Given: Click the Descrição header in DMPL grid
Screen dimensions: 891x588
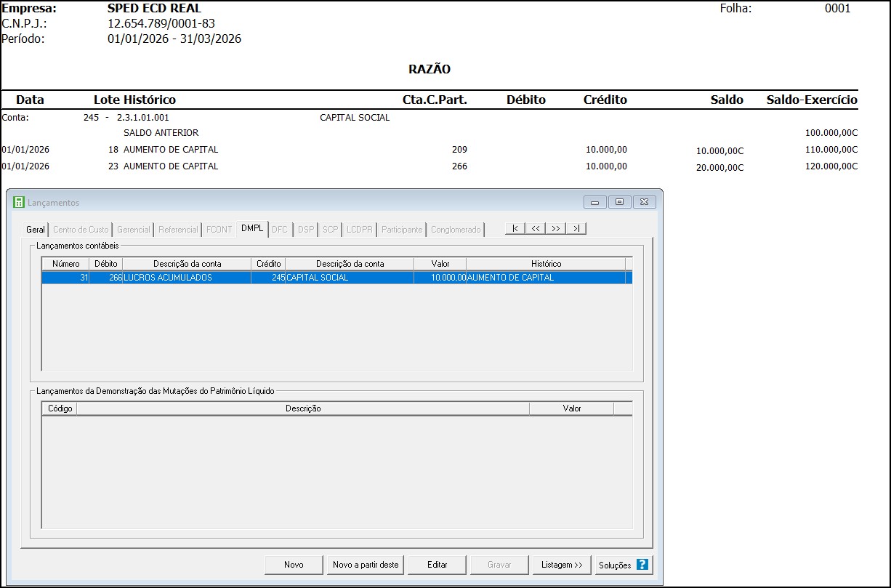Looking at the screenshot, I should pos(303,408).
